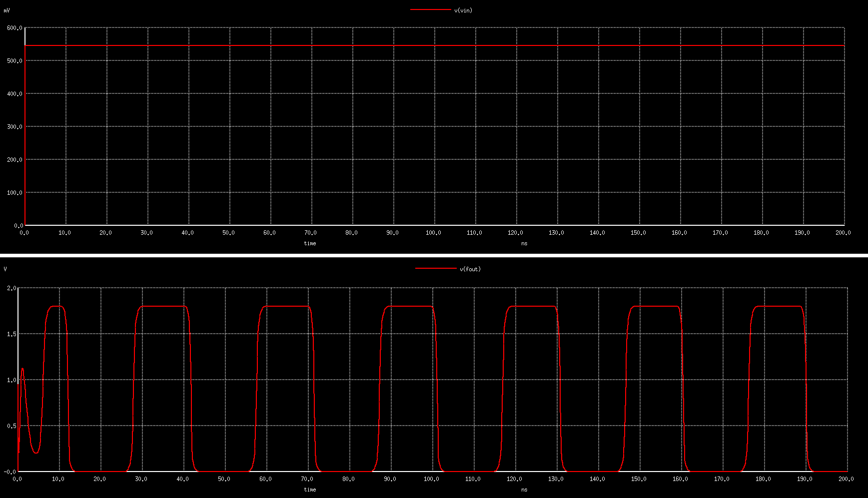The image size is (868, 498).
Task: Click the 'time' axis label under vin plot
Action: [310, 243]
